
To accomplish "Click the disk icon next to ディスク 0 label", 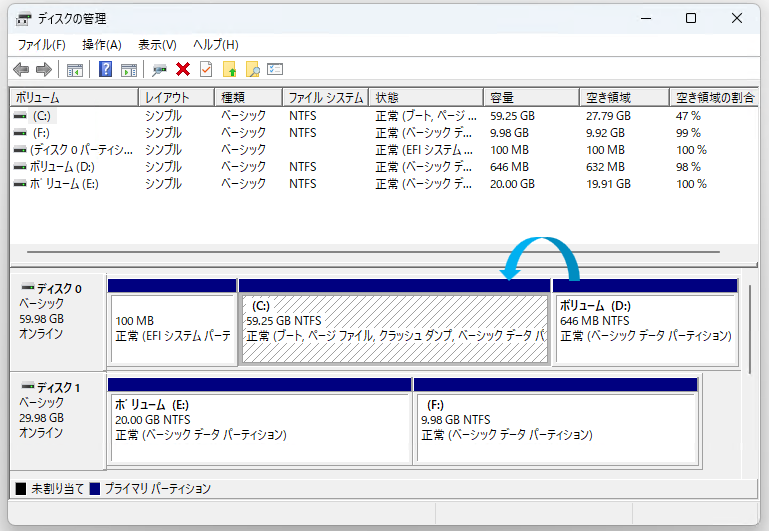I will (x=28, y=287).
